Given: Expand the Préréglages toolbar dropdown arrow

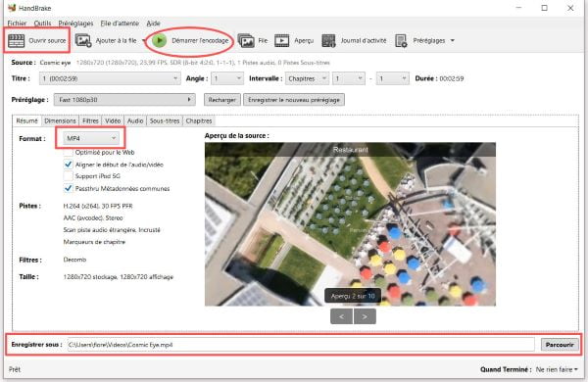Looking at the screenshot, I should (452, 40).
